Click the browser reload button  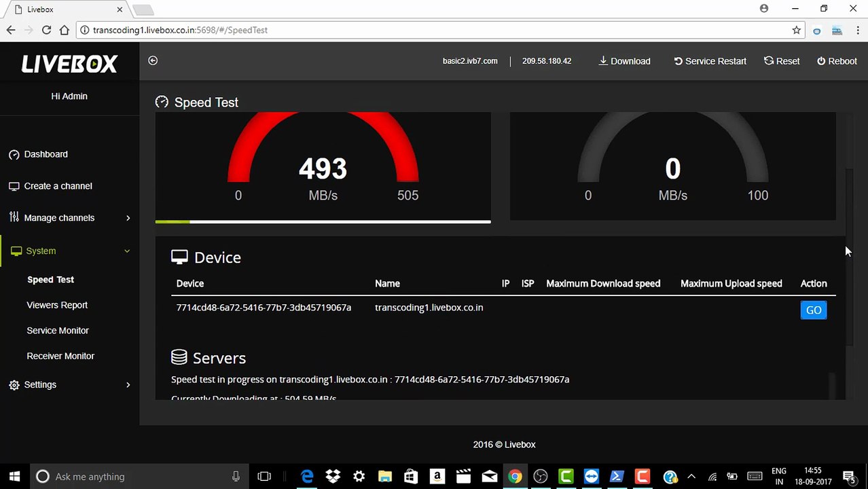[x=46, y=30]
